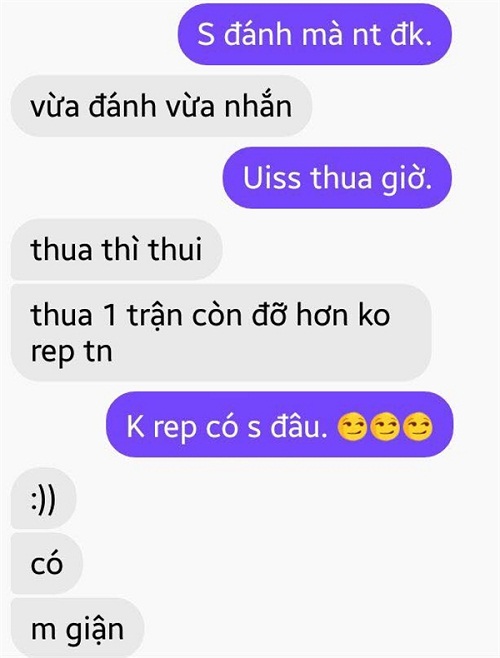The height and width of the screenshot is (658, 500).
Task: Select the 'có' message bubble
Action: (x=47, y=564)
